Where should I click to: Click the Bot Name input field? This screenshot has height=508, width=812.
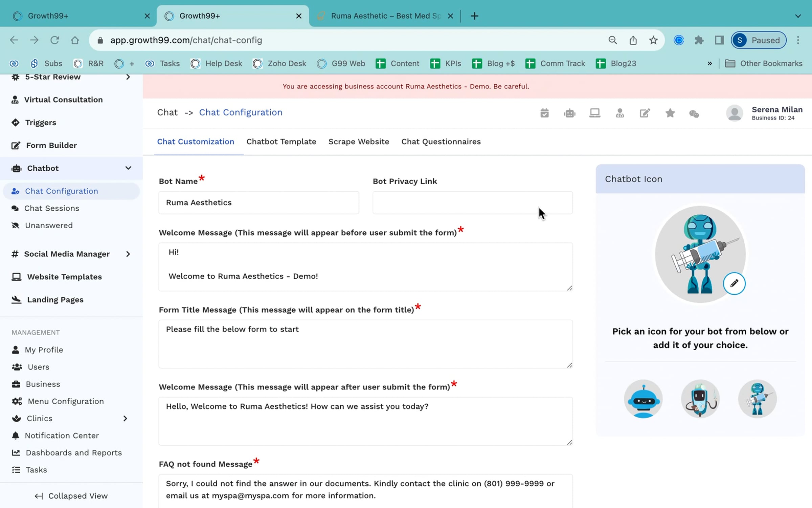tap(259, 203)
